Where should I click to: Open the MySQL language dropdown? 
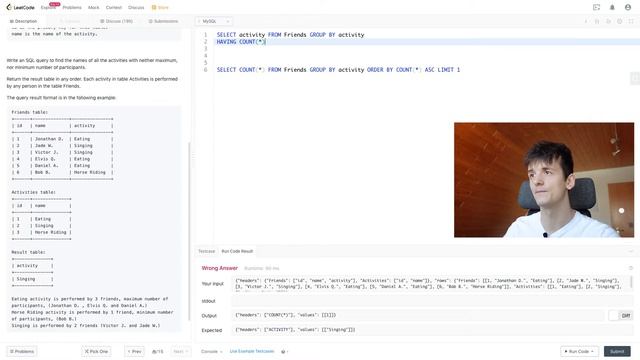click(214, 21)
